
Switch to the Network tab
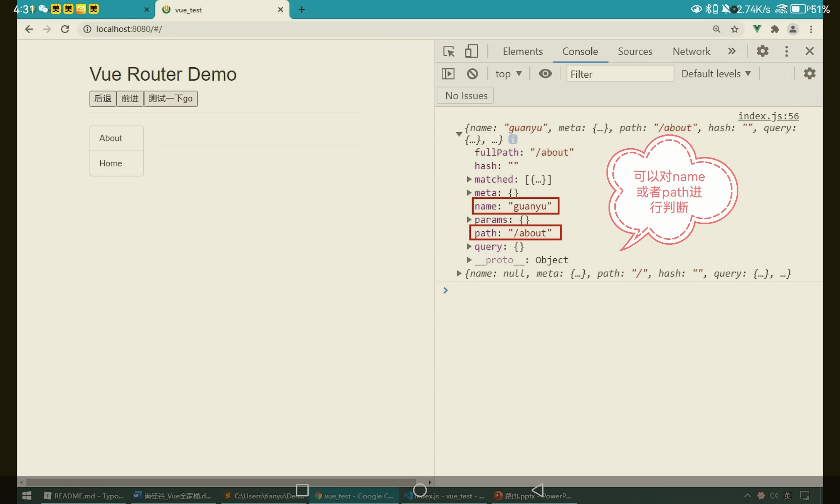click(691, 51)
